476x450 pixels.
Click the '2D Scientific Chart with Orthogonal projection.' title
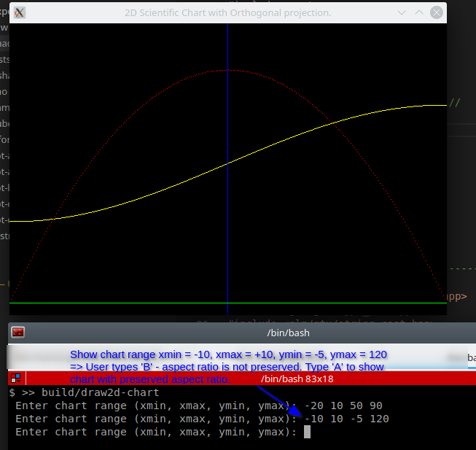point(227,12)
